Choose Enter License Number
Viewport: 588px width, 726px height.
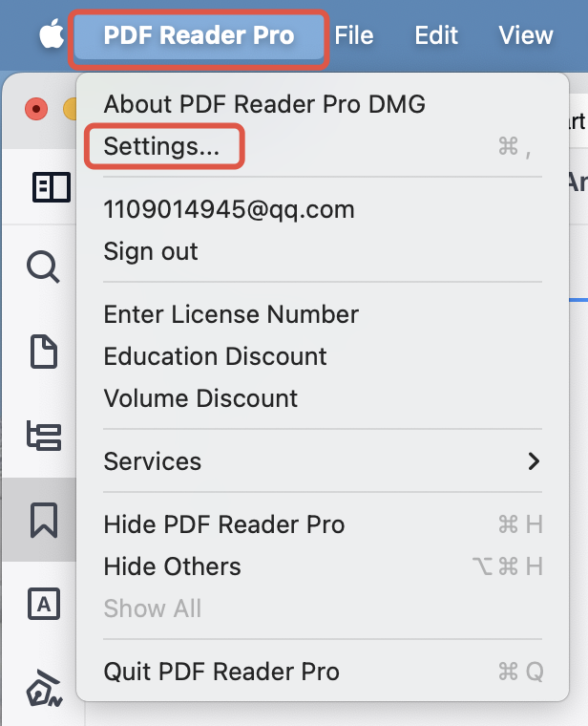click(231, 314)
